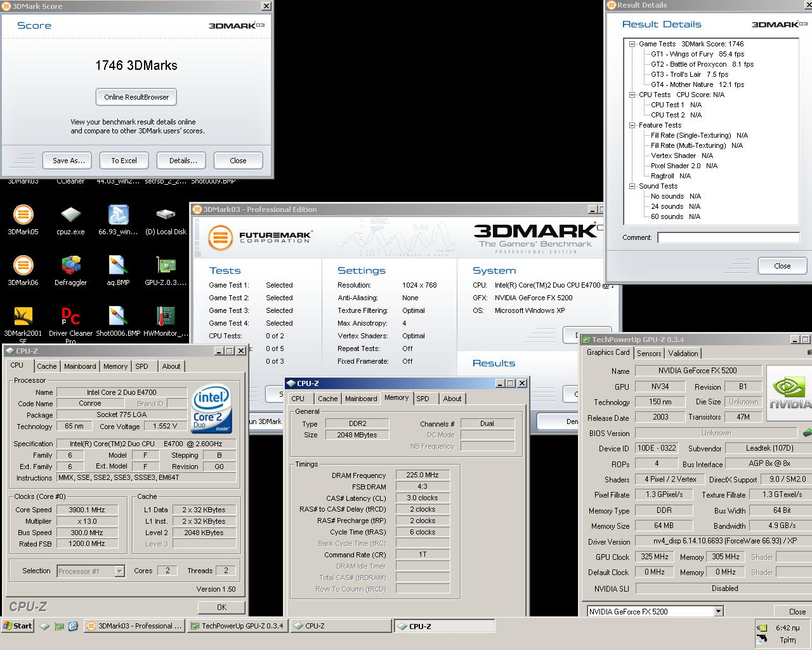
Task: Click the Futuremark Corporation logo
Action: 260,237
